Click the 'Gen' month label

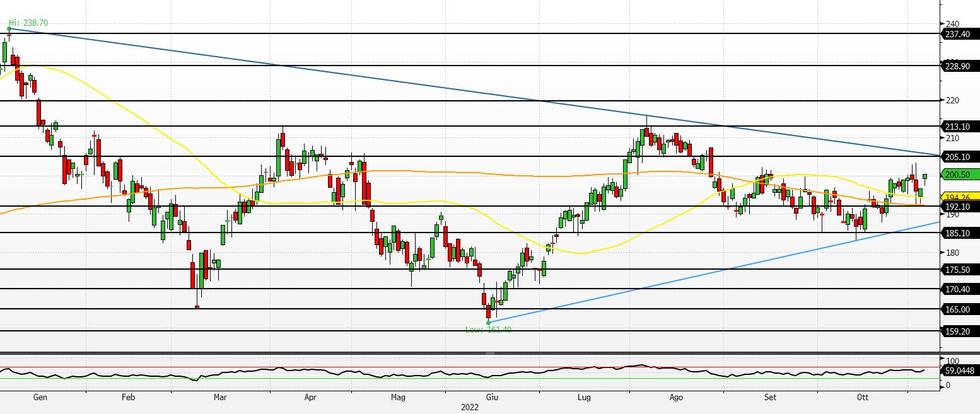(40, 398)
